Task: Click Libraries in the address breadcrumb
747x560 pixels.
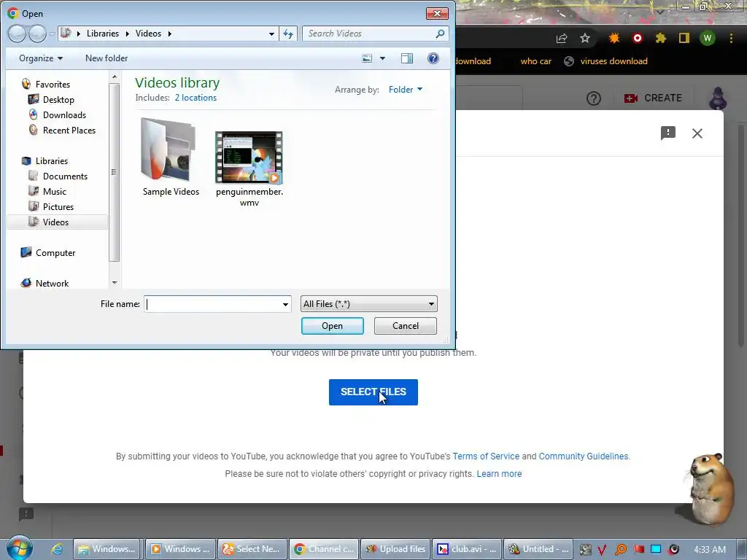Action: tap(103, 34)
